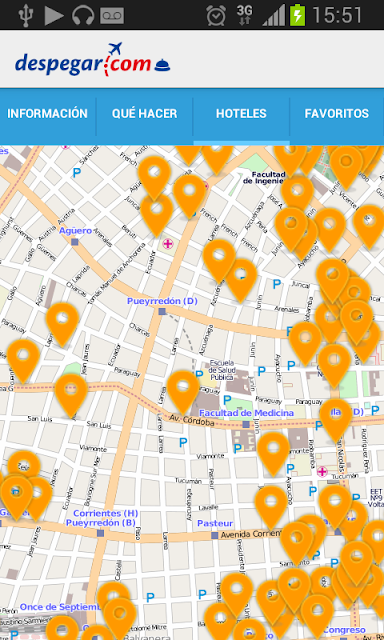The image size is (384, 640).
Task: Go to the FAVORITOS tab
Action: click(x=337, y=114)
